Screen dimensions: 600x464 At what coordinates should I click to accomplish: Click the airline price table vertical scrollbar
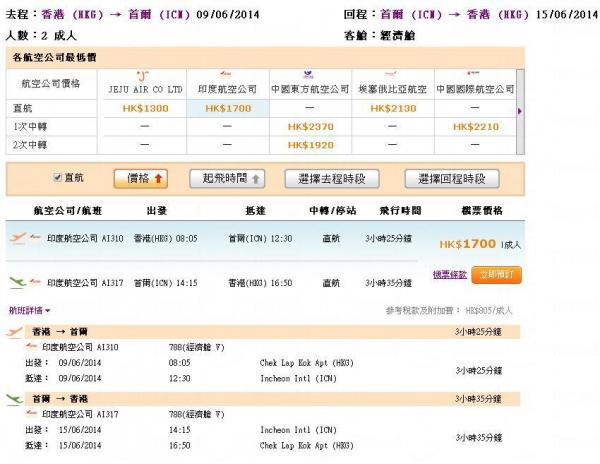520,112
